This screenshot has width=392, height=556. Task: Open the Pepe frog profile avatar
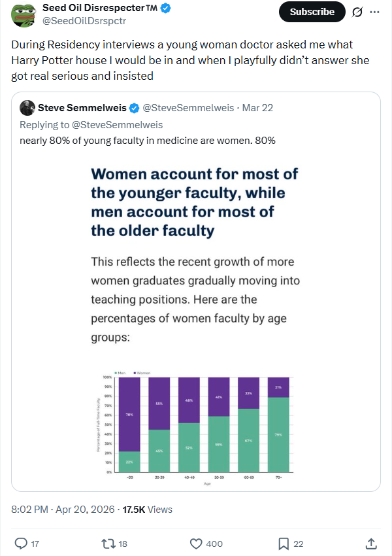(24, 15)
